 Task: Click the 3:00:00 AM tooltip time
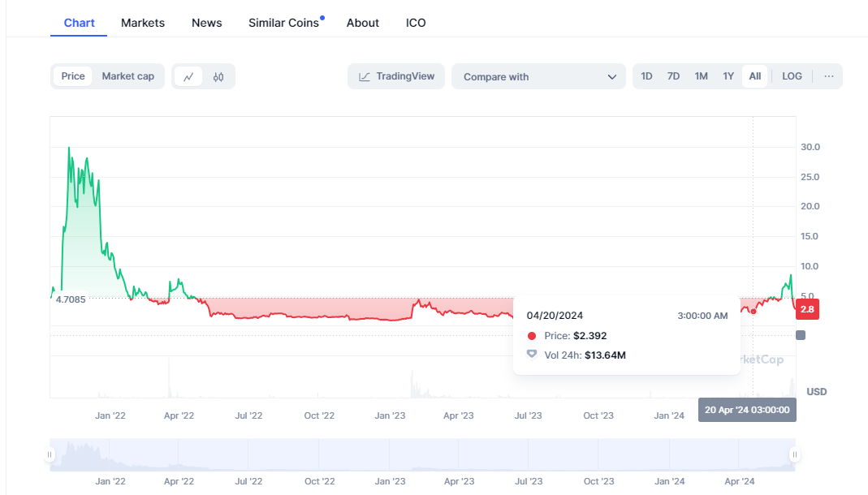click(x=702, y=316)
